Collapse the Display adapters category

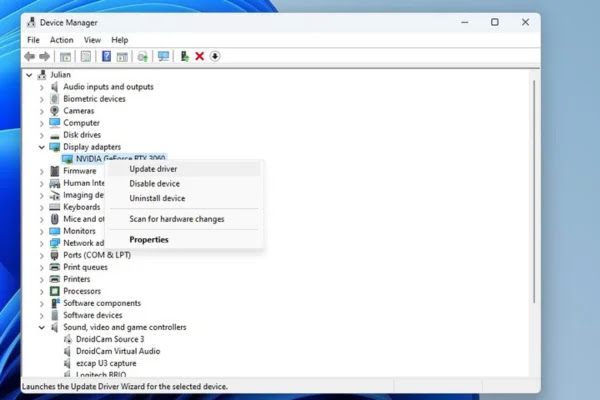[42, 147]
